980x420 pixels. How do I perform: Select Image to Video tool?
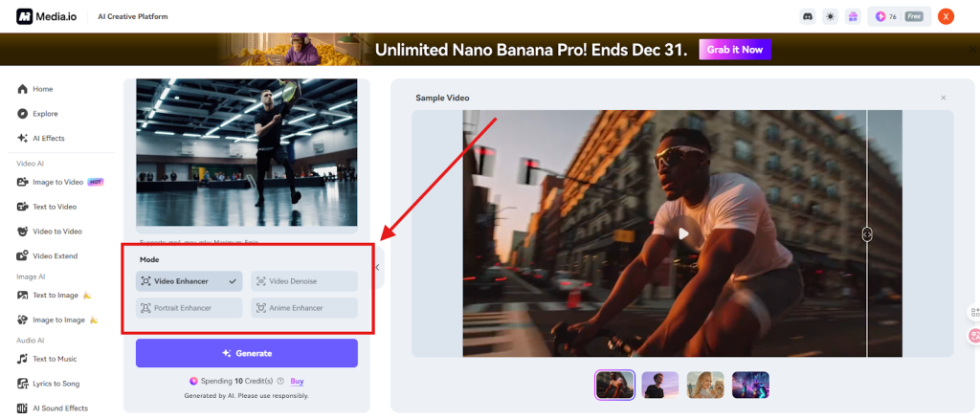tap(57, 182)
